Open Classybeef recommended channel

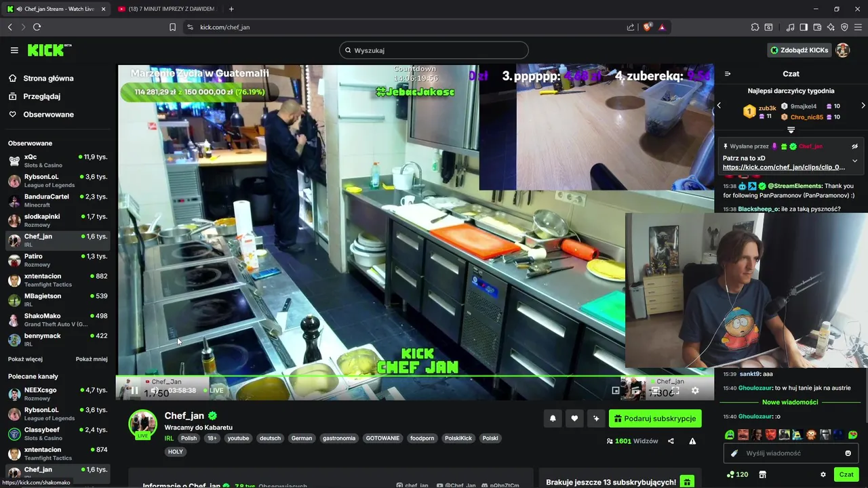tap(58, 434)
